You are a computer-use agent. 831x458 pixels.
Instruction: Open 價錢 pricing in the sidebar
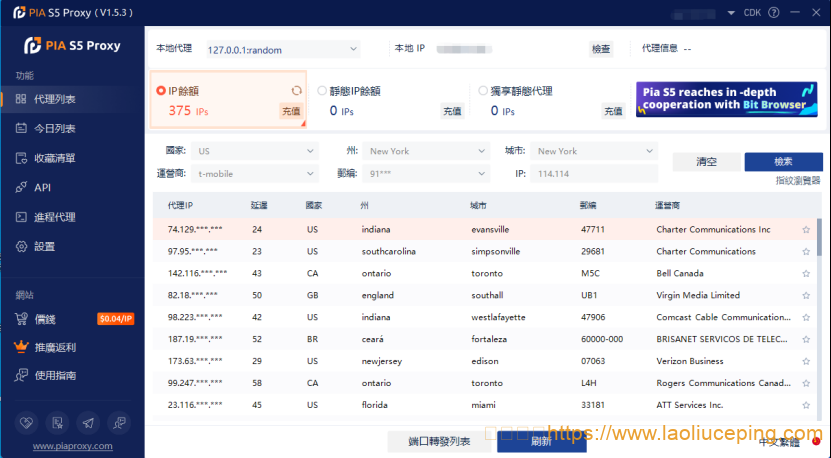45,319
